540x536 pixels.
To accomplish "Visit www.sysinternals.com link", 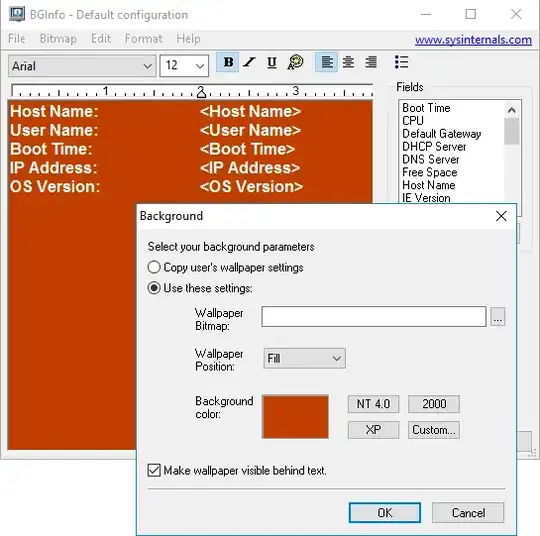I will [473, 40].
